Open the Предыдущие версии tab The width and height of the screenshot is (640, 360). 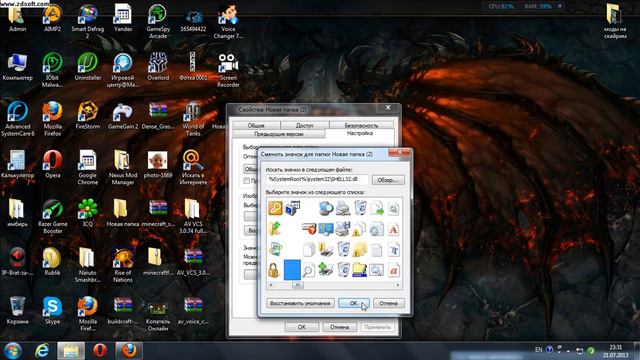click(279, 134)
